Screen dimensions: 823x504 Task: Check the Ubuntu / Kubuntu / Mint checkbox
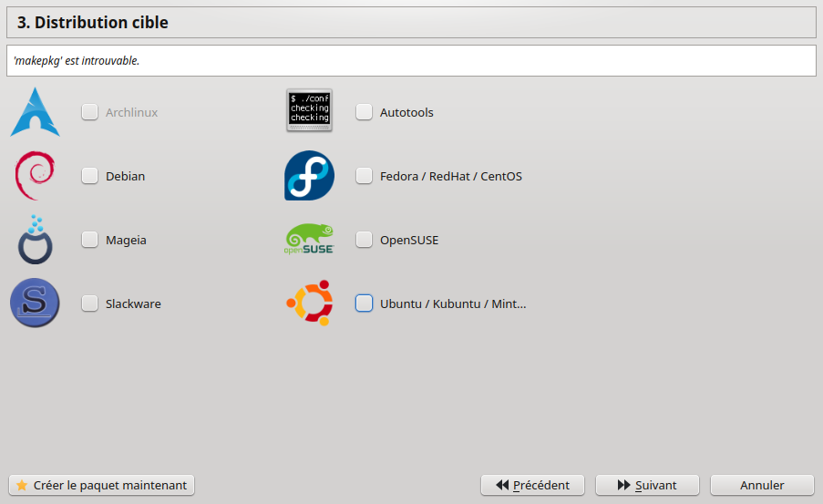point(364,303)
